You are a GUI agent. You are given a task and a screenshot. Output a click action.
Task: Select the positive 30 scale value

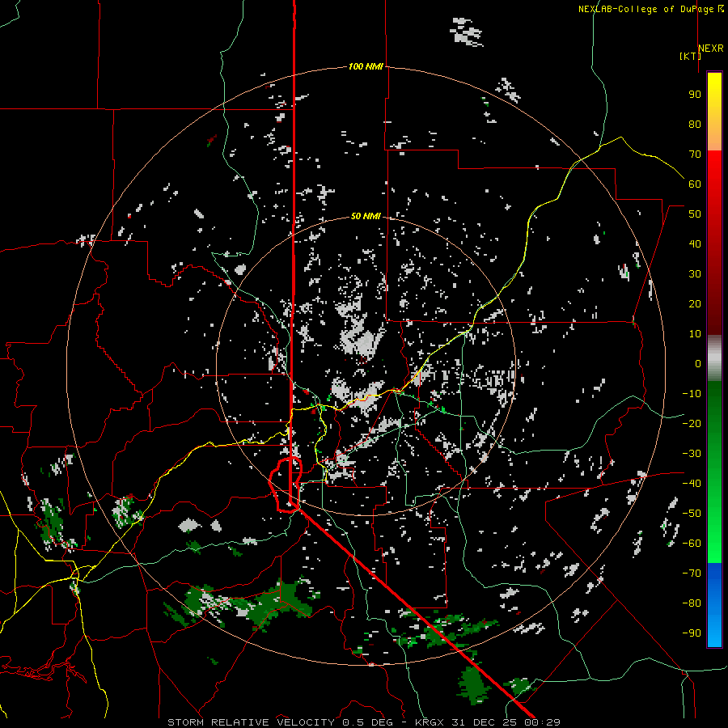click(695, 274)
